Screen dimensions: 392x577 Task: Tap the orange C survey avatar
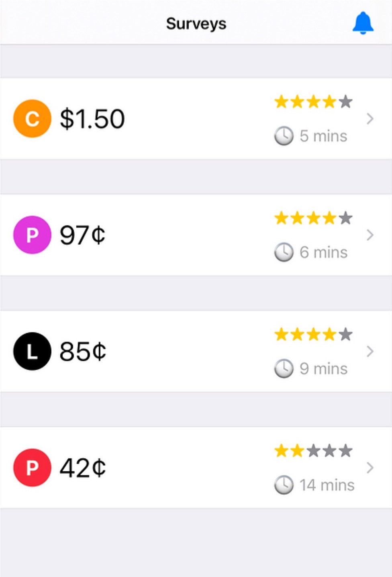point(32,119)
